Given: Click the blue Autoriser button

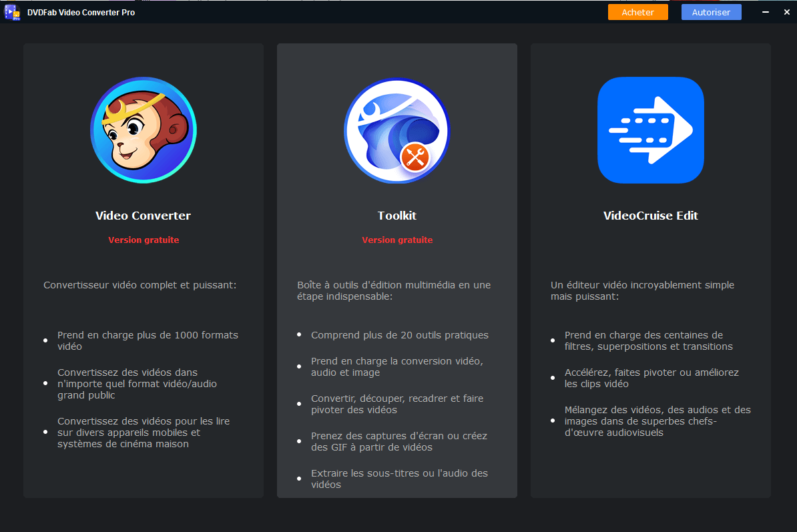Looking at the screenshot, I should 711,12.
